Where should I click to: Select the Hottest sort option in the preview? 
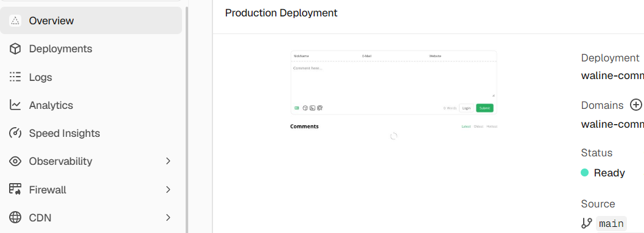click(492, 127)
